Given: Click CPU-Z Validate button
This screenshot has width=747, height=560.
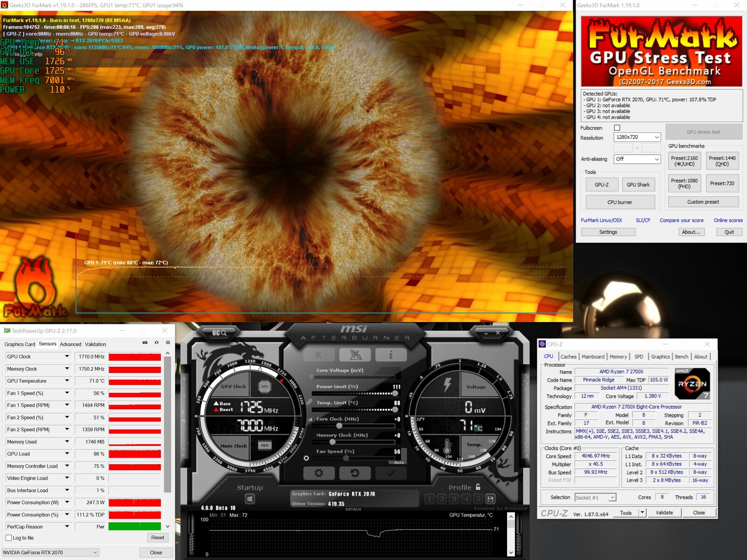Looking at the screenshot, I should [664, 512].
